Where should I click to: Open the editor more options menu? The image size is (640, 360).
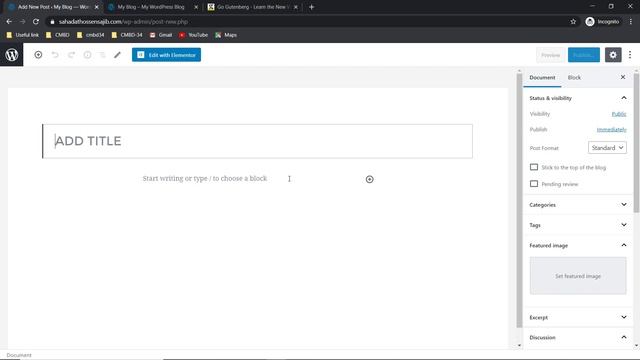pos(630,55)
